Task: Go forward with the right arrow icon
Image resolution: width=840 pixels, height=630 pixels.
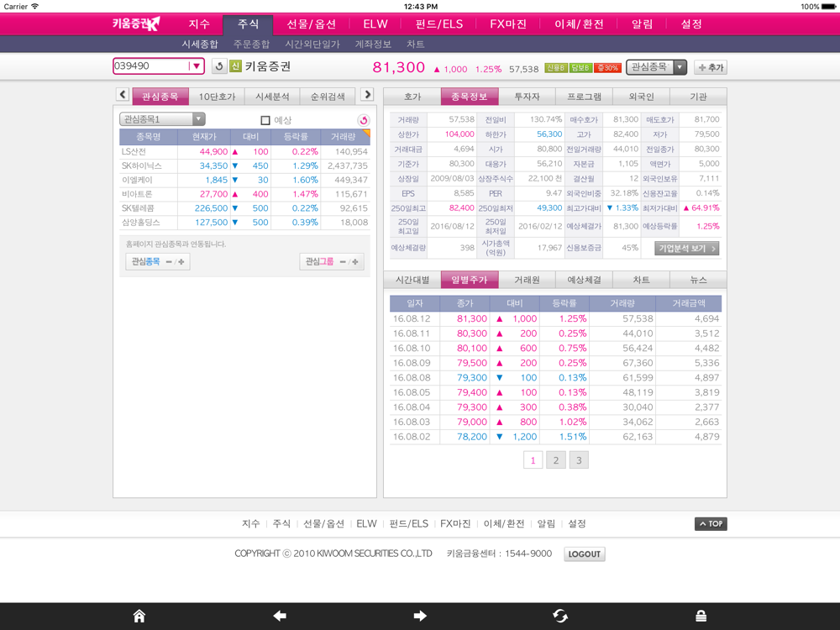Action: click(420, 616)
